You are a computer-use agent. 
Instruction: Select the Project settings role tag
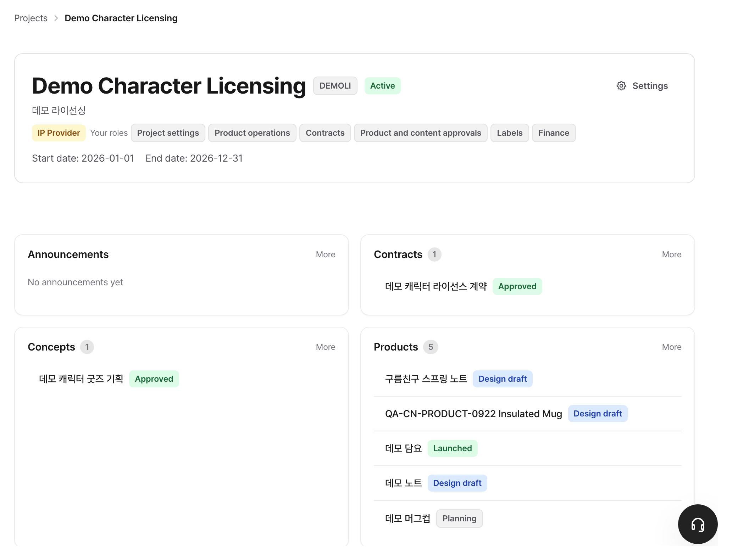(168, 133)
